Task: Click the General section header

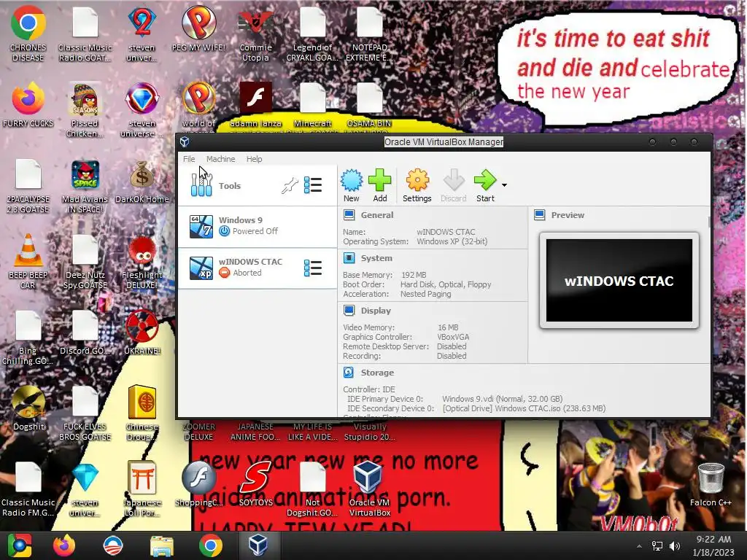Action: [376, 215]
